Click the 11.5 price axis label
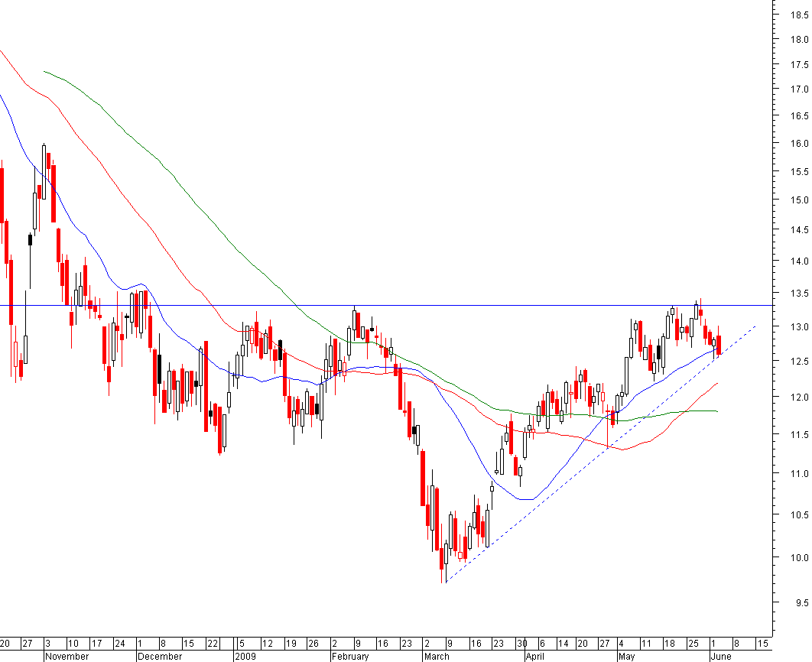This screenshot has height=662, width=812. tap(799, 435)
